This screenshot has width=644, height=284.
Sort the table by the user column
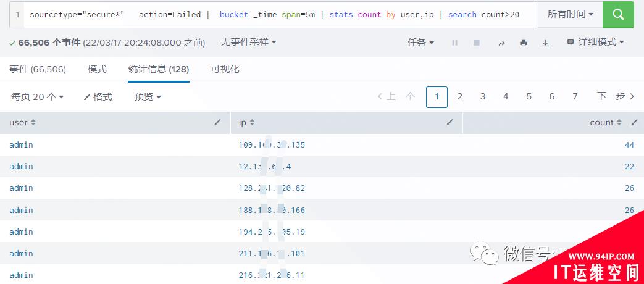click(23, 122)
